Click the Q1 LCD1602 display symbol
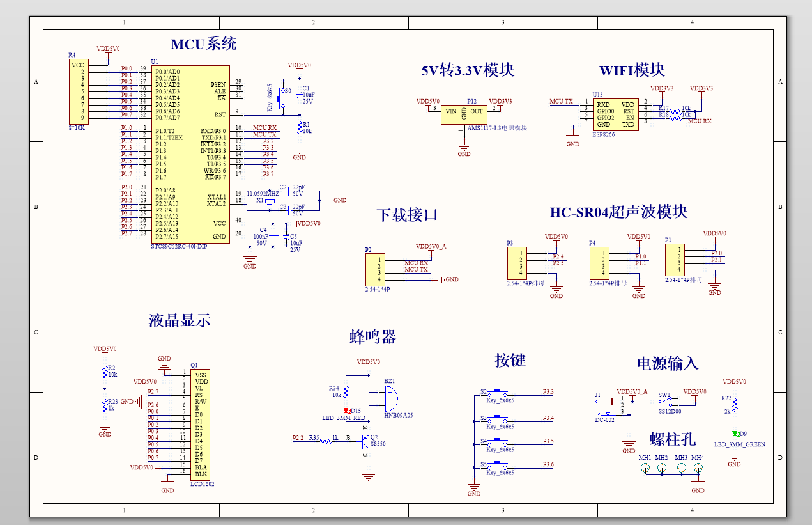Screen dimensions: 812x525 [199, 422]
